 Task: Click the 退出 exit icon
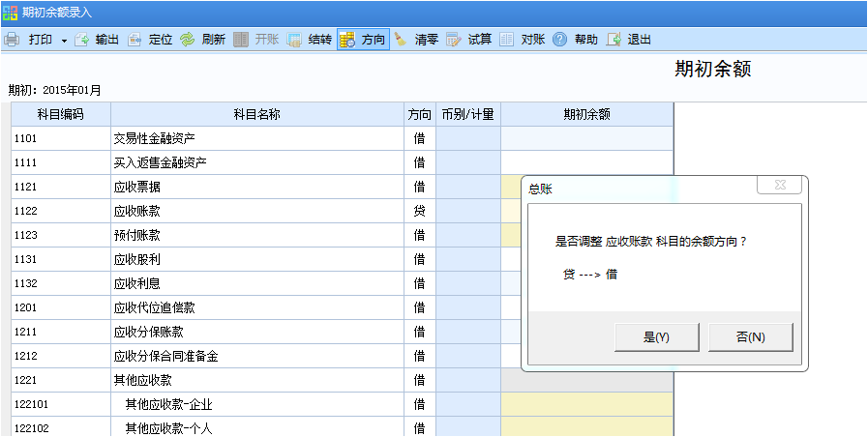pyautogui.click(x=614, y=40)
